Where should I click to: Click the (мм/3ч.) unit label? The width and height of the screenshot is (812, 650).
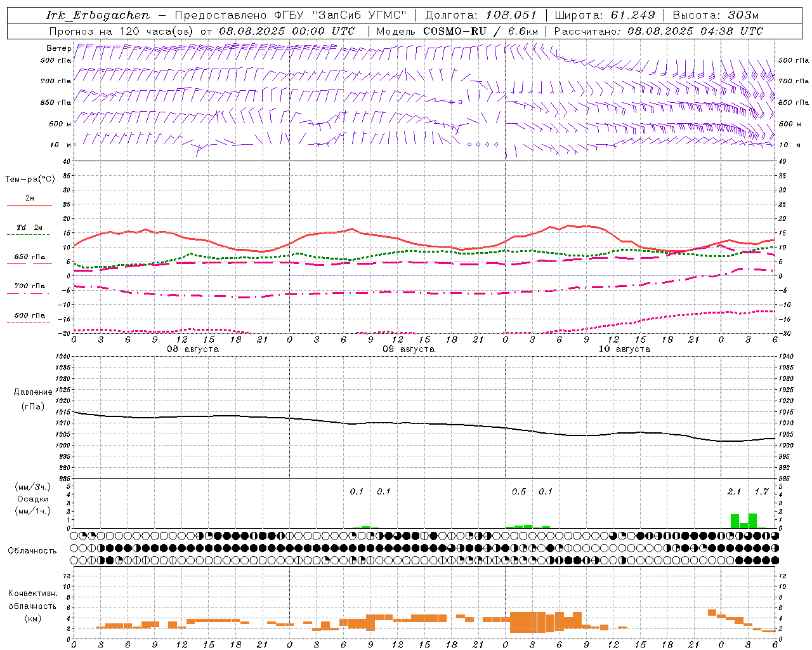click(32, 487)
